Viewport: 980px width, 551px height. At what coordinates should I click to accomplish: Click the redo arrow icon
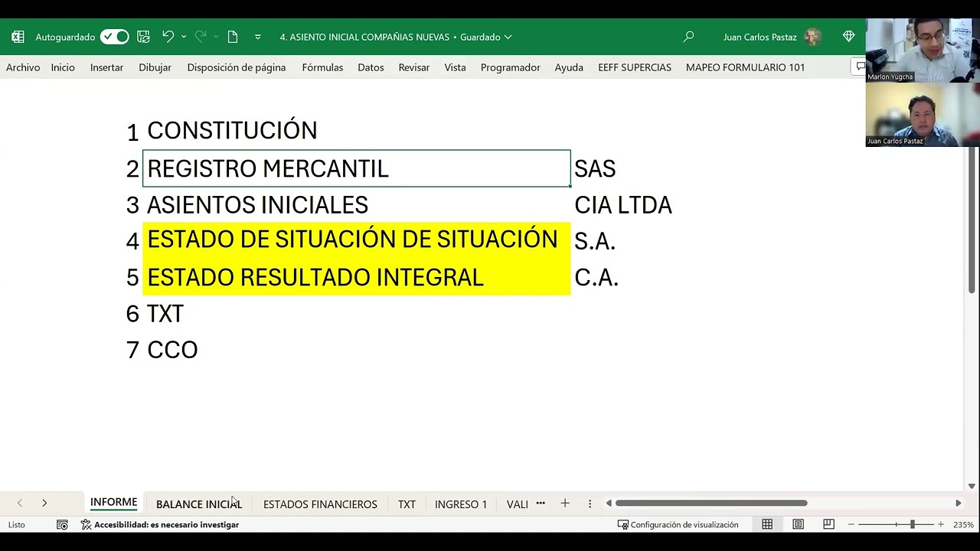[201, 37]
